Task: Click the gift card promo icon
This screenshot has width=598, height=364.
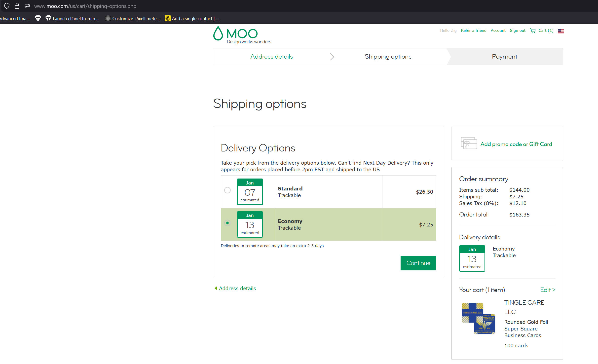Action: click(x=469, y=143)
